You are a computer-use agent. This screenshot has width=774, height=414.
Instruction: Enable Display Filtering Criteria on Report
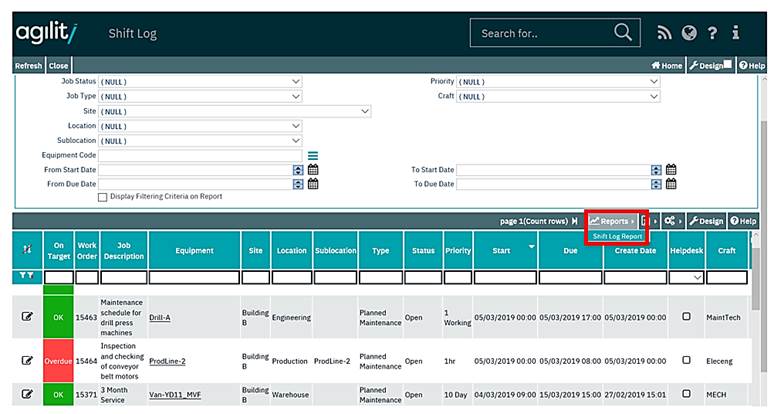pos(103,197)
